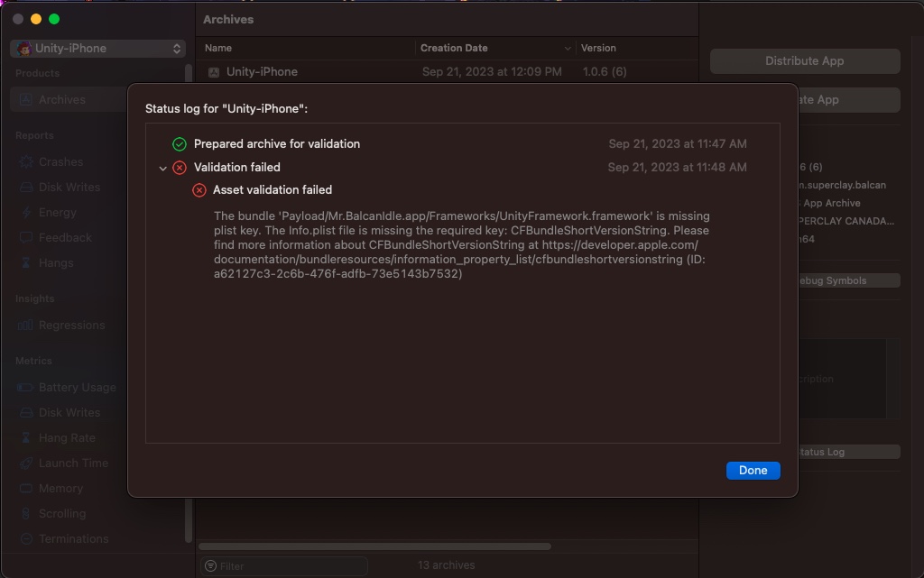Open Energy report in sidebar

point(57,213)
